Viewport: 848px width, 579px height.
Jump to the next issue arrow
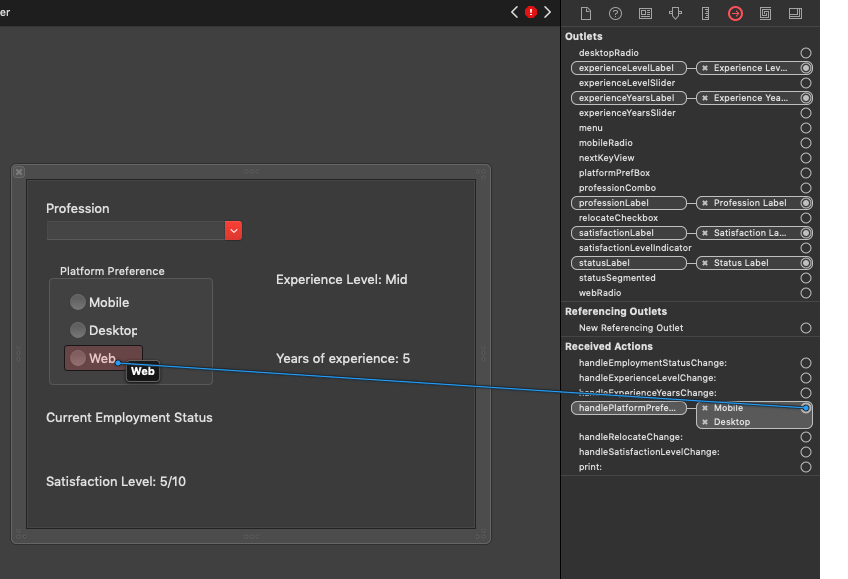(547, 12)
